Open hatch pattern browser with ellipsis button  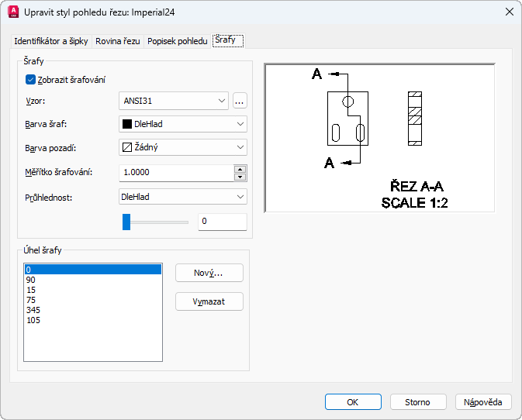click(240, 100)
